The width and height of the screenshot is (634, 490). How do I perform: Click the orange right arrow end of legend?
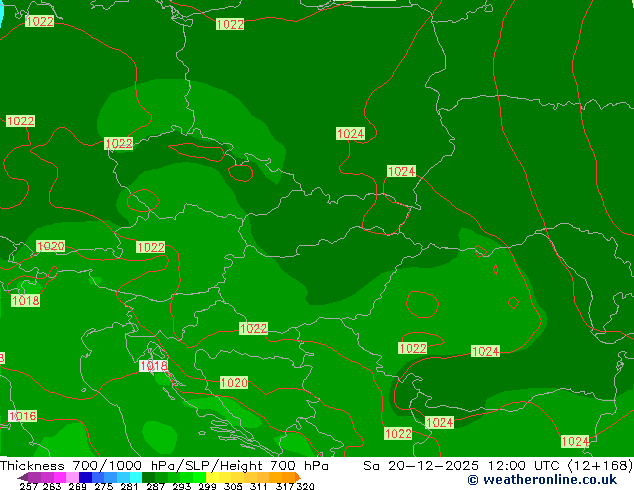(298, 477)
